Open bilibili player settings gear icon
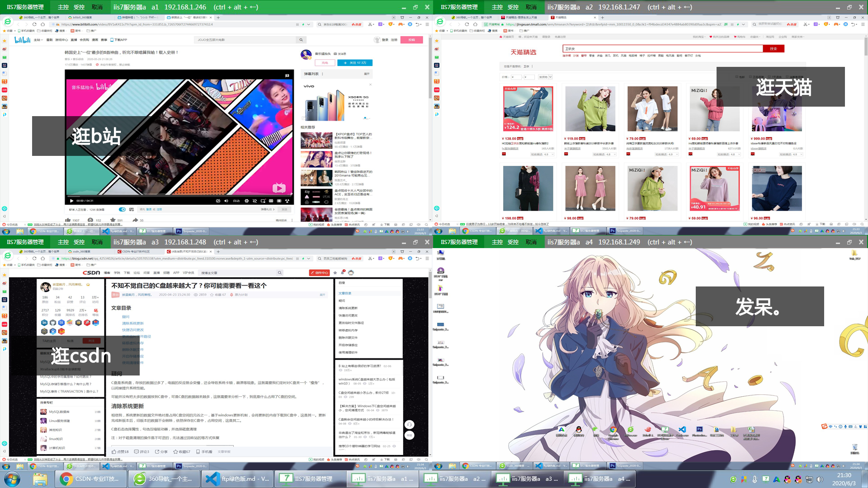This screenshot has width=868, height=488. pyautogui.click(x=246, y=201)
